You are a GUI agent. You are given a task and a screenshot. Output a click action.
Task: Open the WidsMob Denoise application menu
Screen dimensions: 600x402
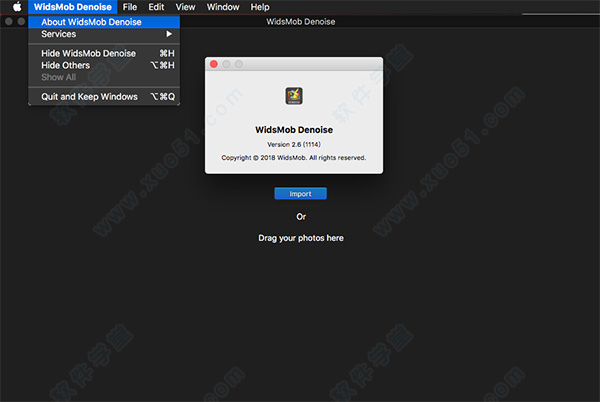72,7
